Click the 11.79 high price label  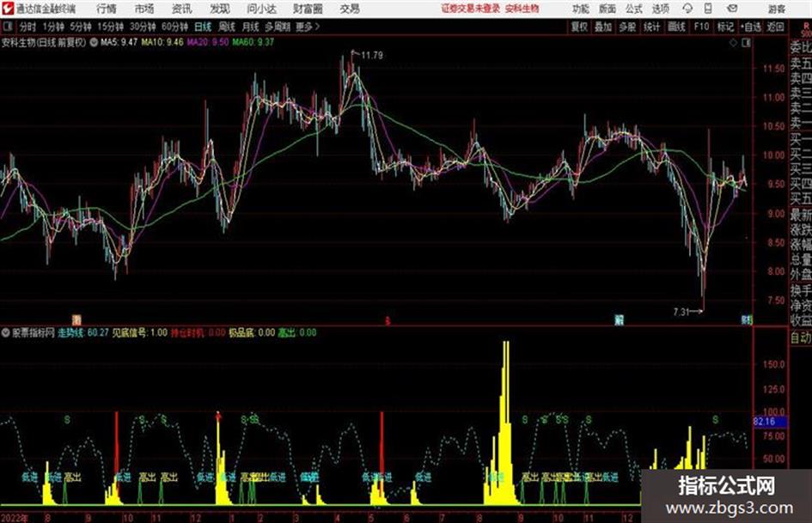[372, 56]
